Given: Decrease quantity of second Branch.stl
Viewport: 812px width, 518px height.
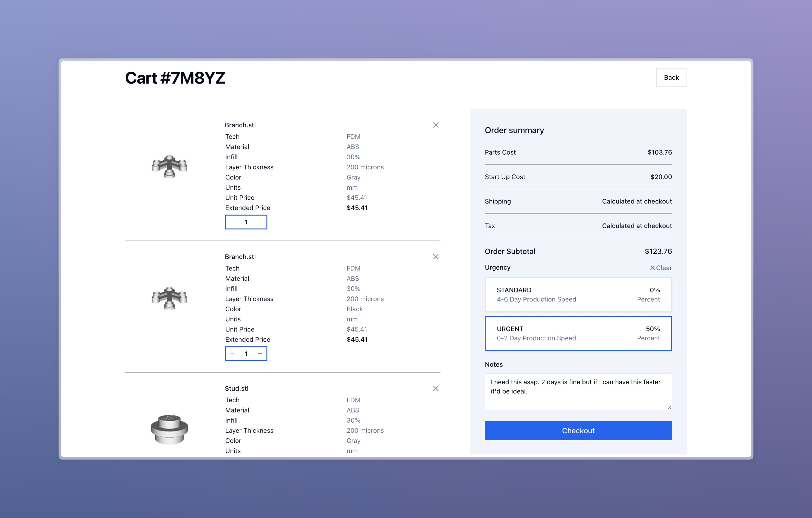Looking at the screenshot, I should [232, 354].
